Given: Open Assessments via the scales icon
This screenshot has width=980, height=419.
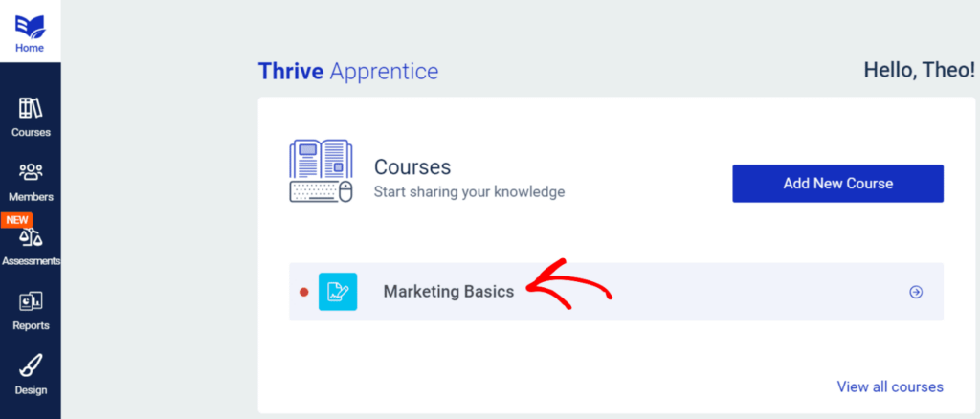Looking at the screenshot, I should (x=31, y=237).
